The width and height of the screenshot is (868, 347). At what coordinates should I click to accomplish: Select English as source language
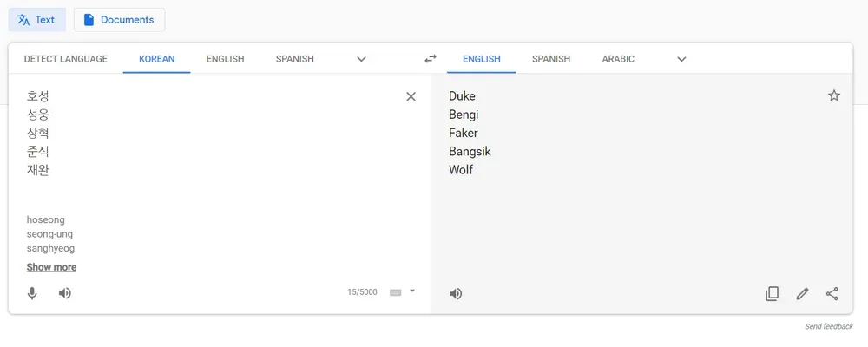point(226,59)
